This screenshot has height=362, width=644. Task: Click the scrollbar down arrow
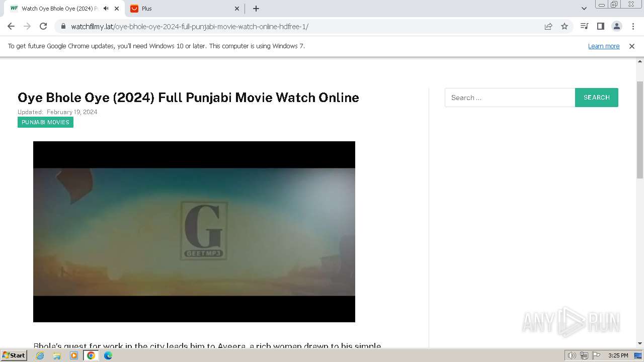[x=640, y=343]
